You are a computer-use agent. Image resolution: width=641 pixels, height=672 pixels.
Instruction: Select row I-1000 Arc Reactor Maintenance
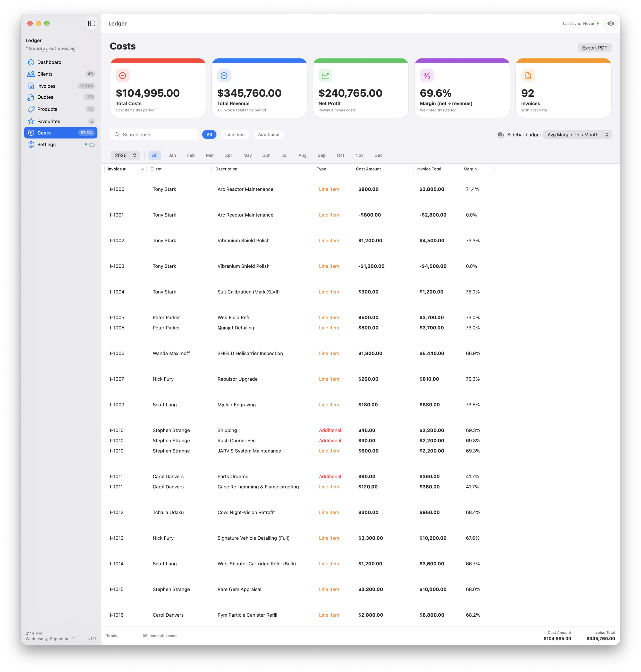[361, 189]
